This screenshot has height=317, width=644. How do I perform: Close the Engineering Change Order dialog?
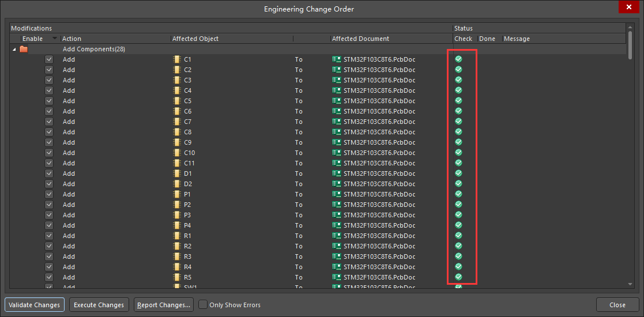coord(617,305)
